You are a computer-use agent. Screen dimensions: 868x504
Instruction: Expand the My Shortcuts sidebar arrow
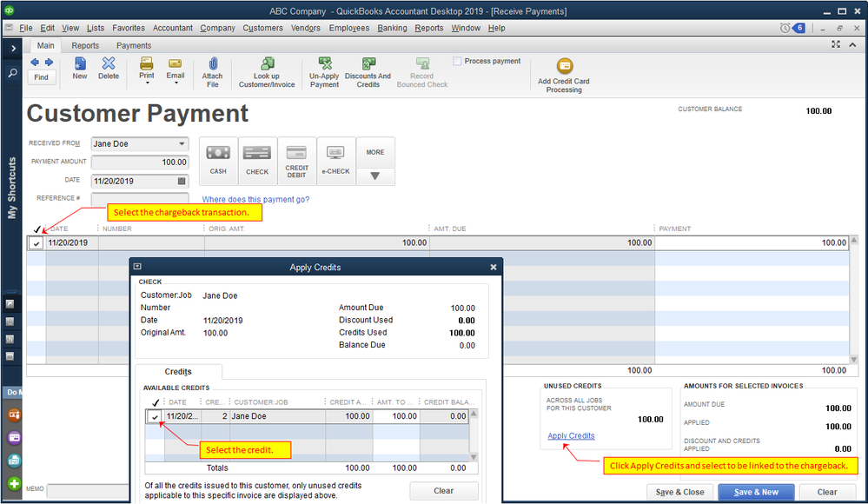point(13,49)
